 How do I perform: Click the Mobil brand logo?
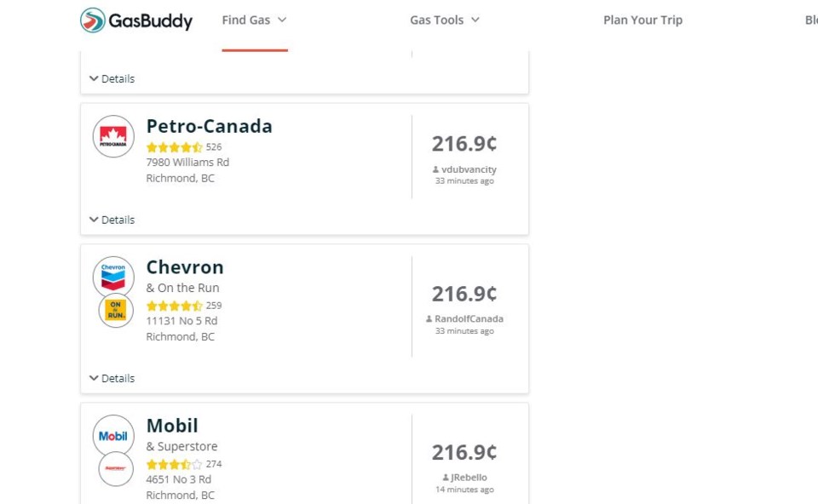[x=113, y=436]
